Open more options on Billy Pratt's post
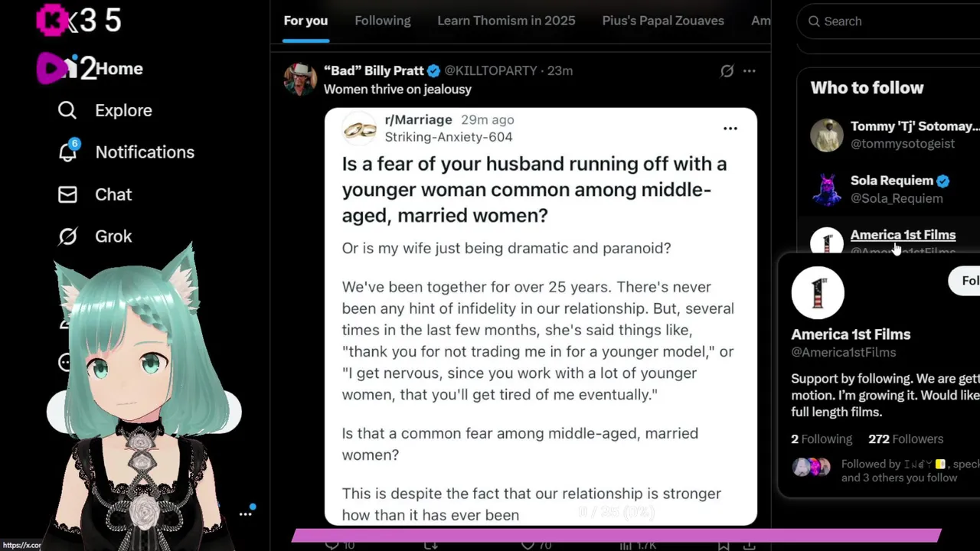This screenshot has height=551, width=980. tap(750, 71)
